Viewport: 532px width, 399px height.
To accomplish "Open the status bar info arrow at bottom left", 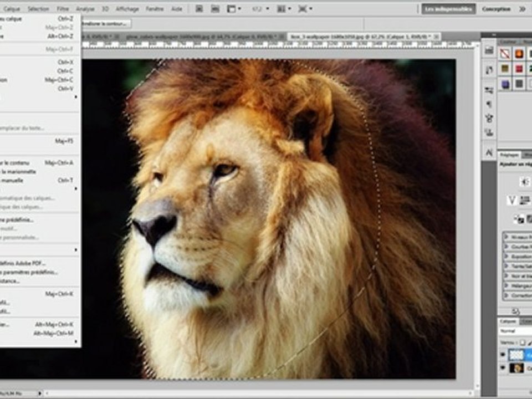I will click(39, 393).
